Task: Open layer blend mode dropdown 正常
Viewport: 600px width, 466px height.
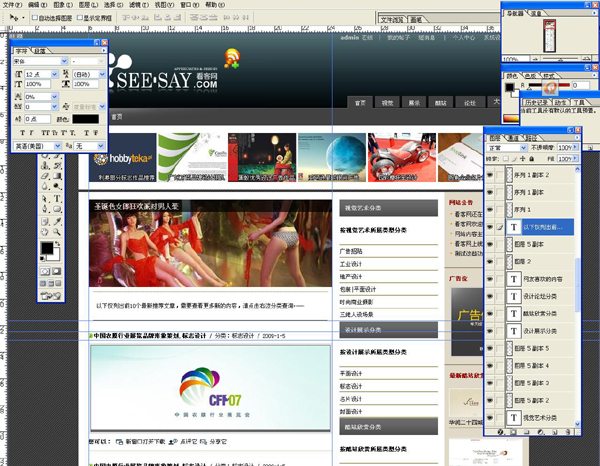Action: (x=523, y=148)
